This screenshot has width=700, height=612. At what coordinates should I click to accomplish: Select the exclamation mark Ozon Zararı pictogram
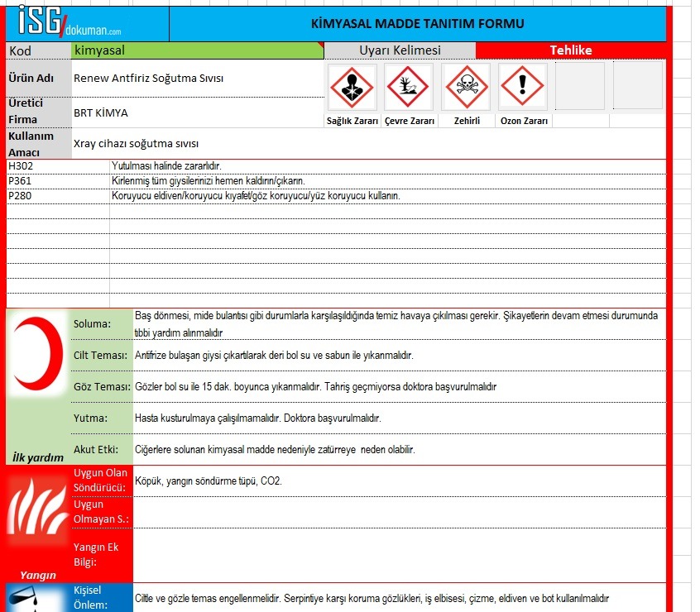tap(523, 87)
